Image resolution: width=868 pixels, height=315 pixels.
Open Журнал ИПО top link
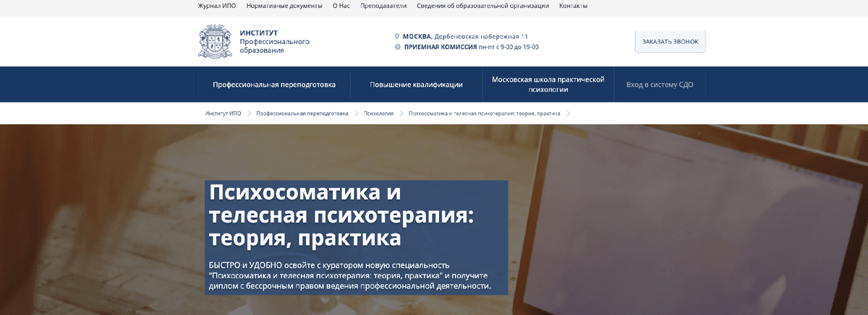pos(216,6)
